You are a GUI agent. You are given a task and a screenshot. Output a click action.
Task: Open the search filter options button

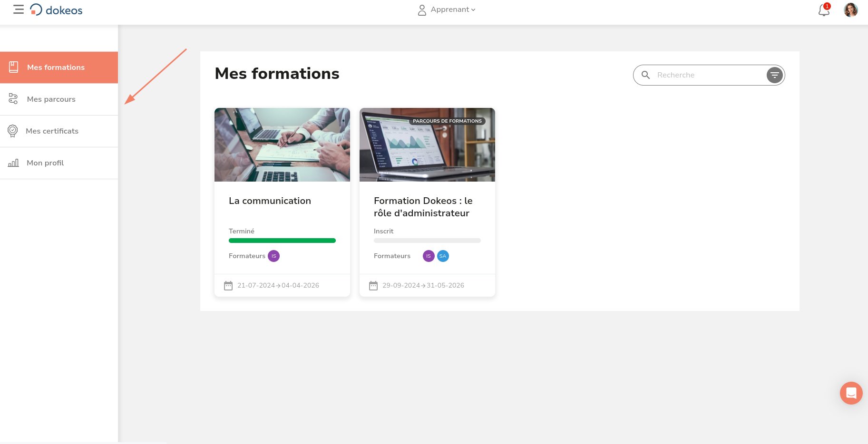tap(774, 75)
